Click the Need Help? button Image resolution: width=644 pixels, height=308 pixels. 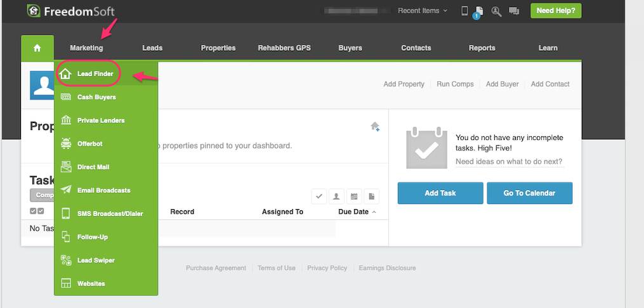tap(556, 11)
